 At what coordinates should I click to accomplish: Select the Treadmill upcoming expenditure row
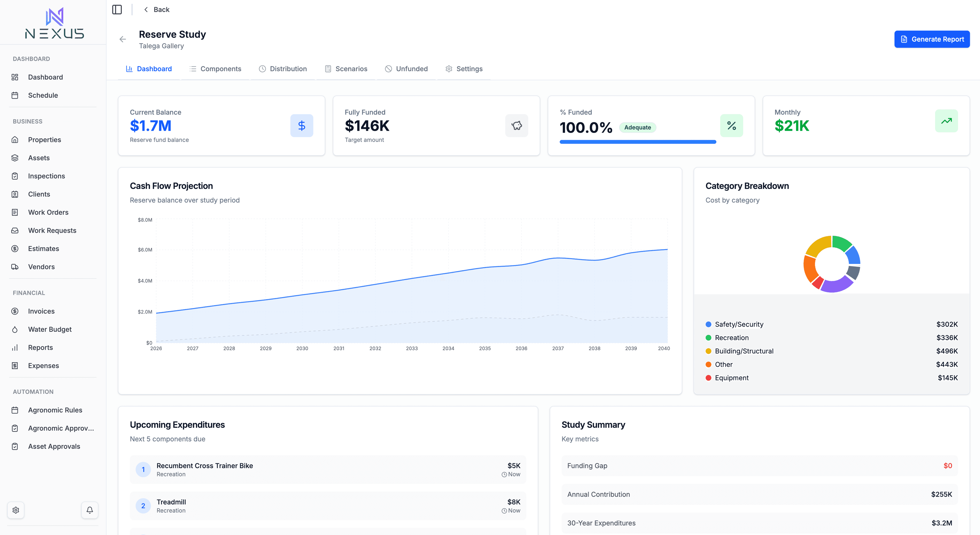[x=328, y=506]
